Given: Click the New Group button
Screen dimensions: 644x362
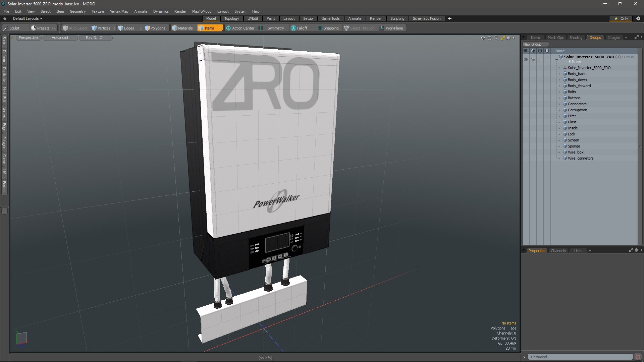Looking at the screenshot, I should [x=535, y=44].
